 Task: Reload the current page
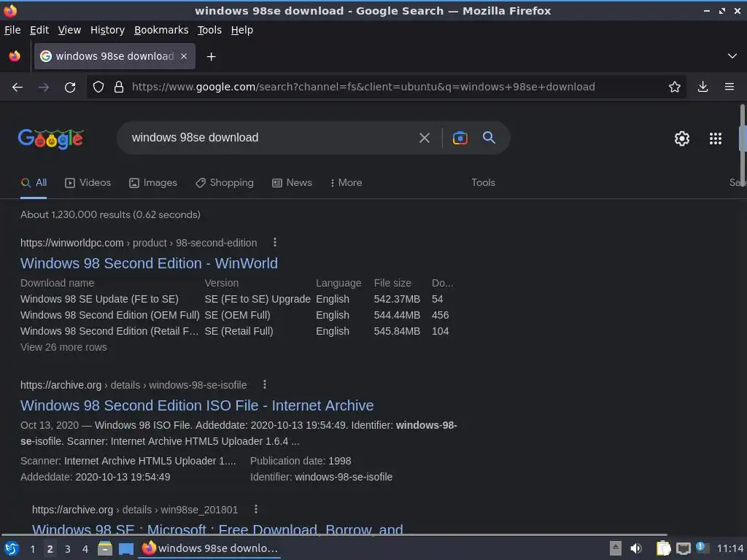(70, 87)
